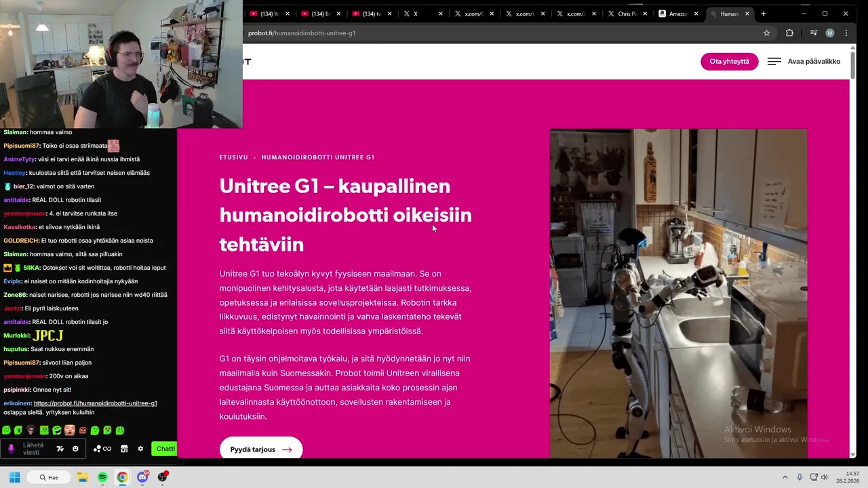The height and width of the screenshot is (488, 868).
Task: Click the streamer webcam video
Action: [x=121, y=64]
